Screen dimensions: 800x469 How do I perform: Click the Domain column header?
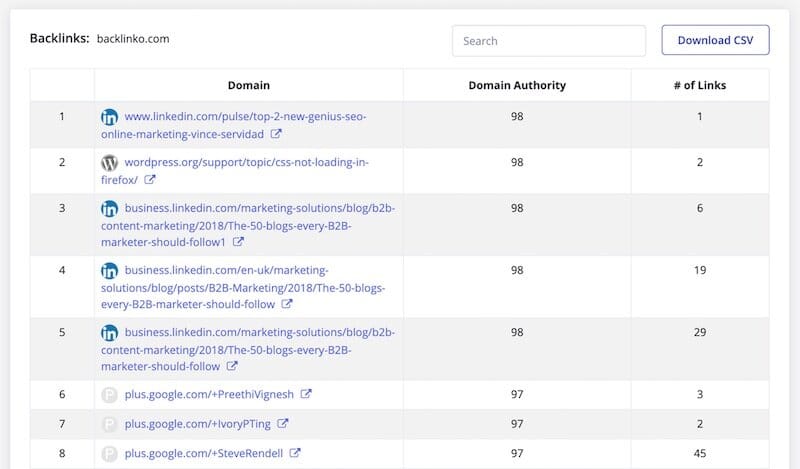tap(248, 85)
